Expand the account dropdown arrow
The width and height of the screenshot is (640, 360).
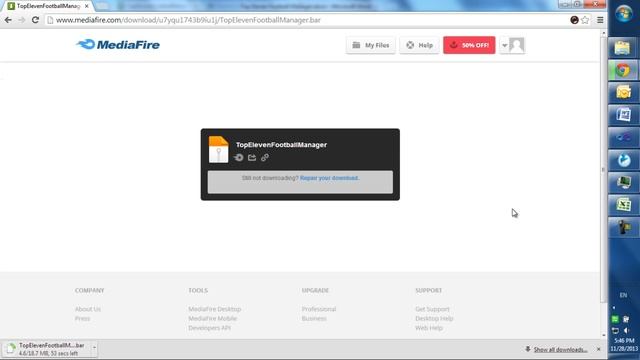(504, 45)
